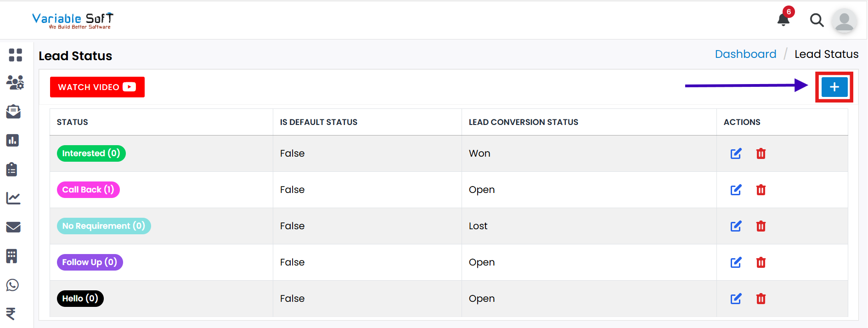View reports via the bar chart sidebar icon

pos(12,140)
